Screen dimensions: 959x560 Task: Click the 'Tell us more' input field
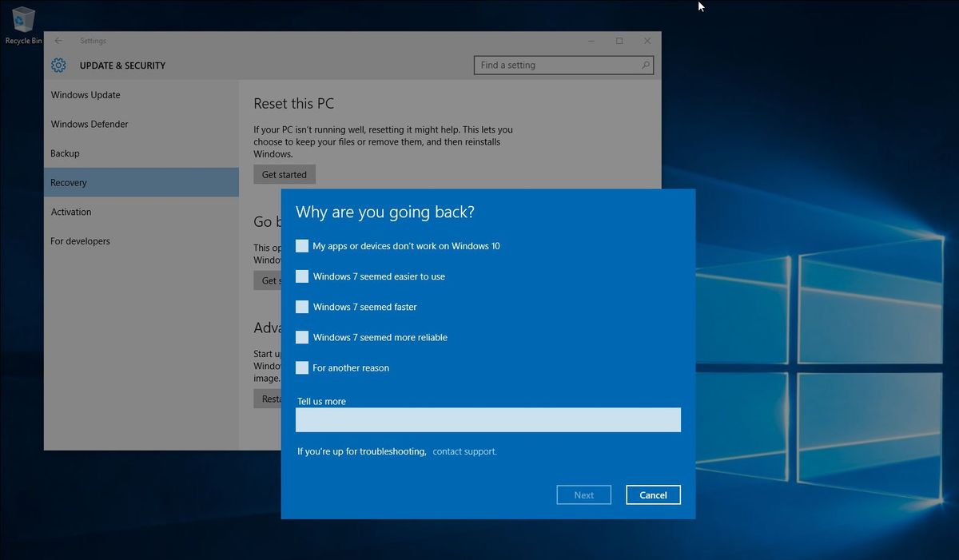[x=487, y=419]
